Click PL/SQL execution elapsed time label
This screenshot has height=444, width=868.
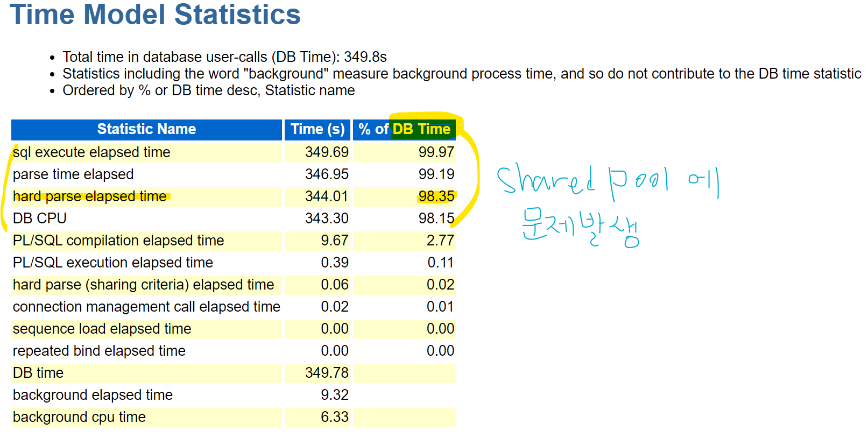[x=113, y=263]
